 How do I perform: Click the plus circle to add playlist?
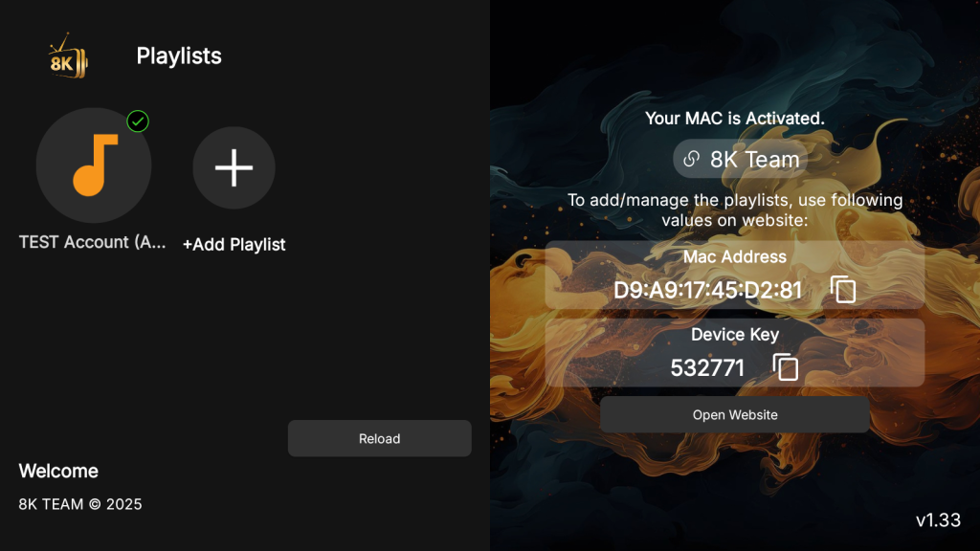point(234,167)
